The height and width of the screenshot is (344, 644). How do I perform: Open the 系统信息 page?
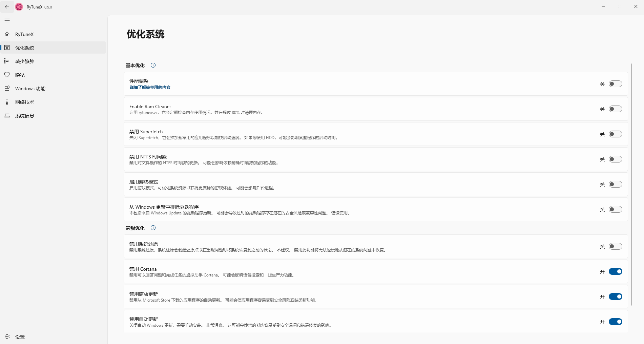54,116
